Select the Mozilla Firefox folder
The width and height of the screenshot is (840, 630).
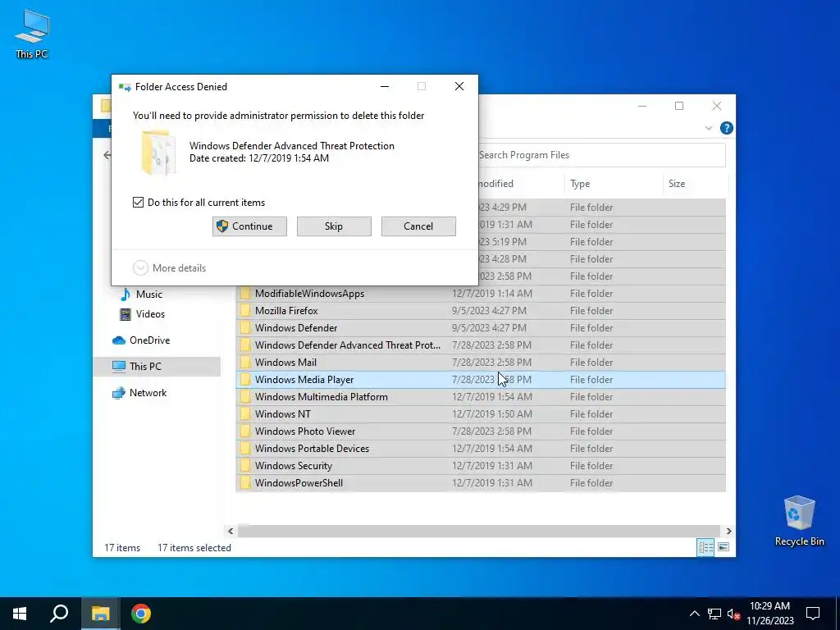(481, 311)
